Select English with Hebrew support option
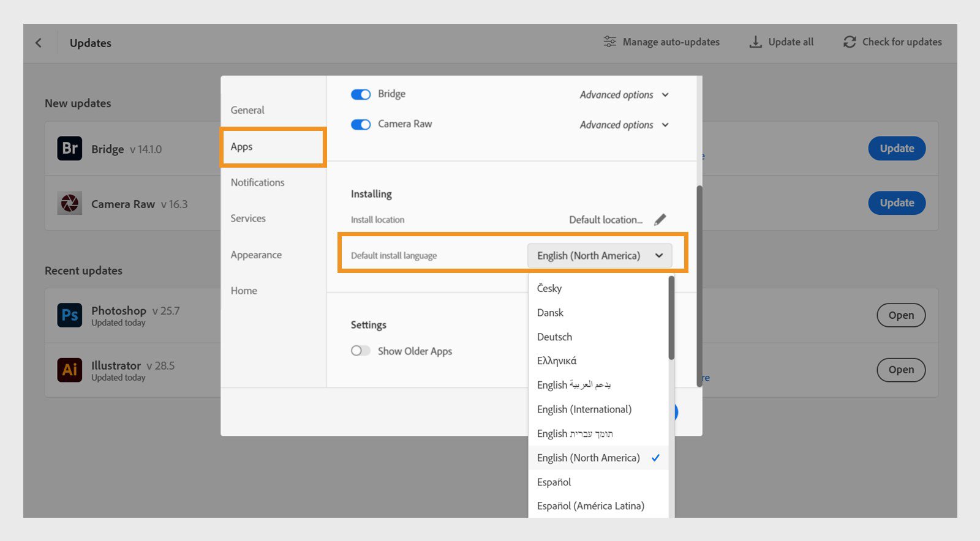Viewport: 980px width, 541px height. pyautogui.click(x=598, y=433)
